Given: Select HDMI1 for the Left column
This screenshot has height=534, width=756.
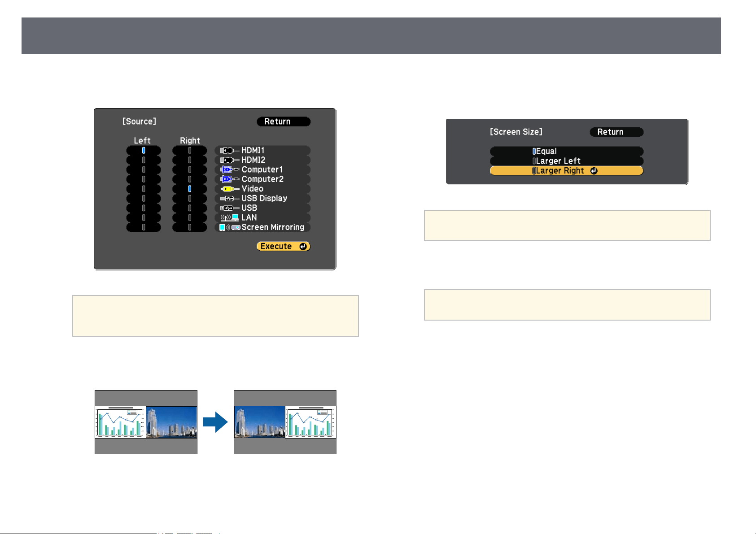Looking at the screenshot, I should tap(144, 151).
